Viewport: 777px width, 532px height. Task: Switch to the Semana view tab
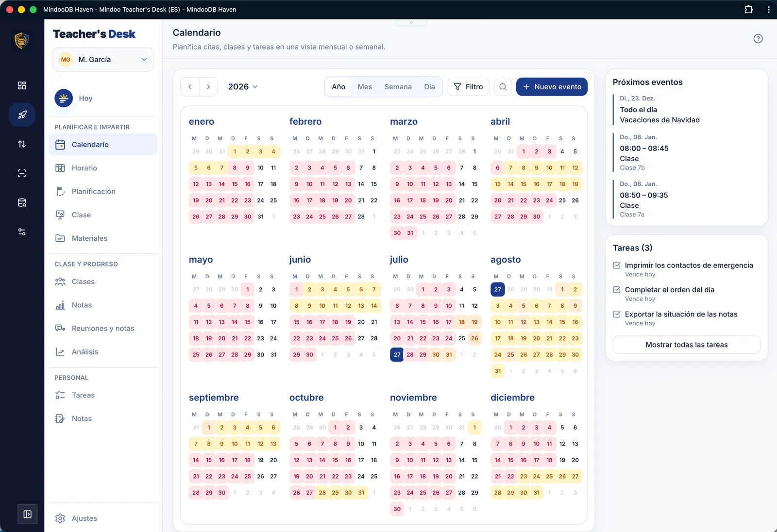pyautogui.click(x=398, y=87)
